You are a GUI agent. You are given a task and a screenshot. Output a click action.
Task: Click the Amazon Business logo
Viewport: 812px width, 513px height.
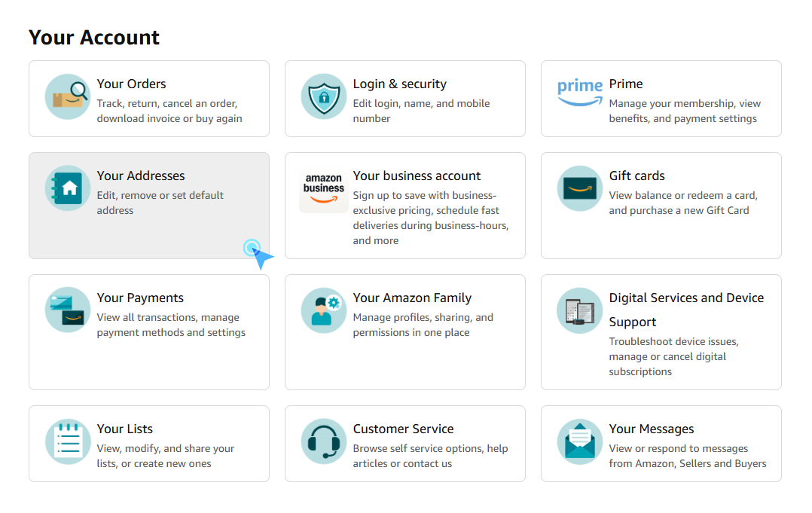point(324,190)
